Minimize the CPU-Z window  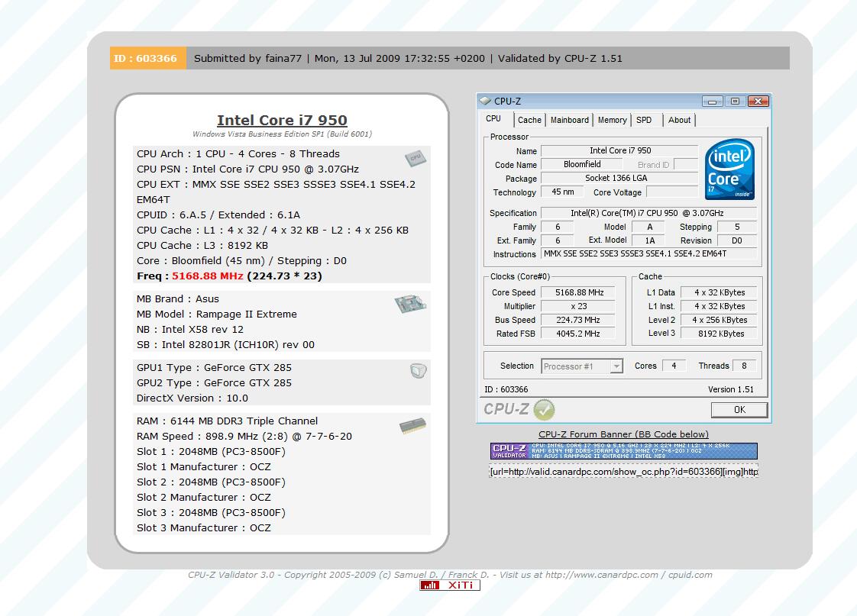pyautogui.click(x=712, y=101)
